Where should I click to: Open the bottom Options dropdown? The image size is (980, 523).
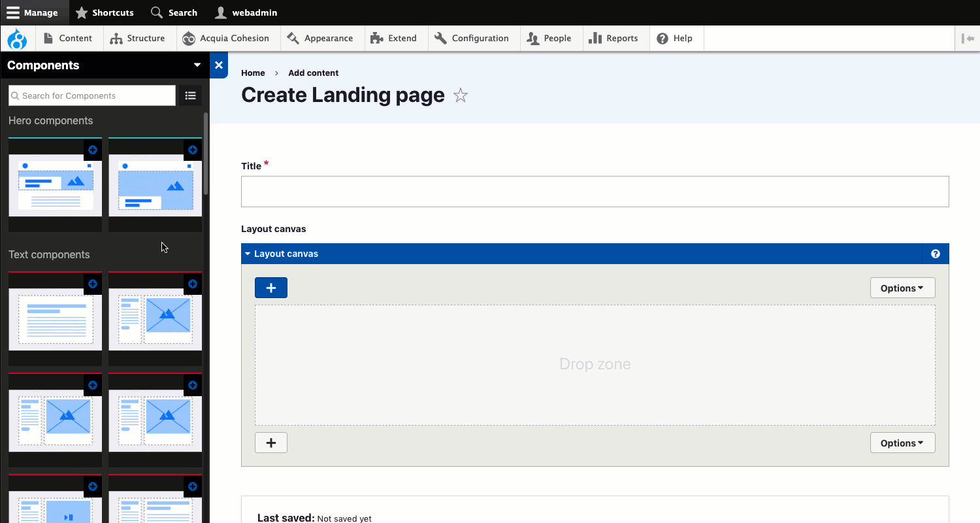[x=902, y=443]
